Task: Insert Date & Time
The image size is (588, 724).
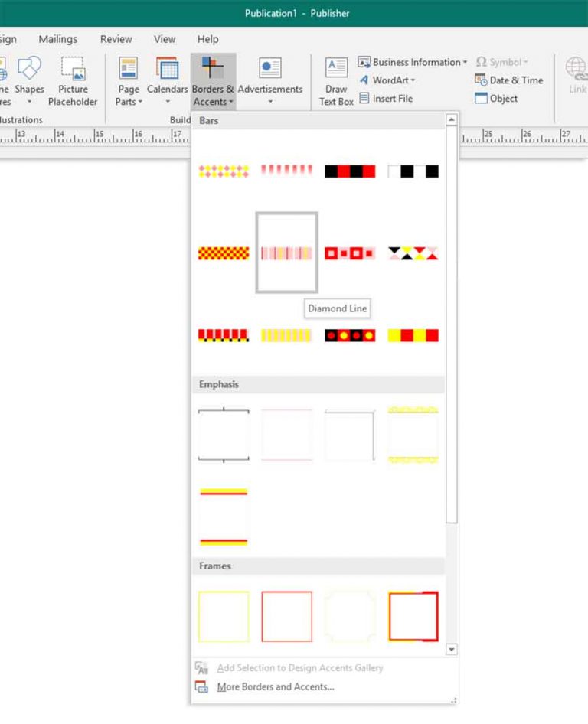Action: coord(509,80)
